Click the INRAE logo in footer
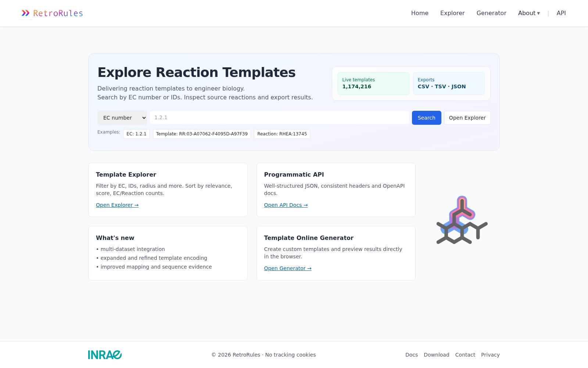The image size is (588, 368). tap(105, 355)
